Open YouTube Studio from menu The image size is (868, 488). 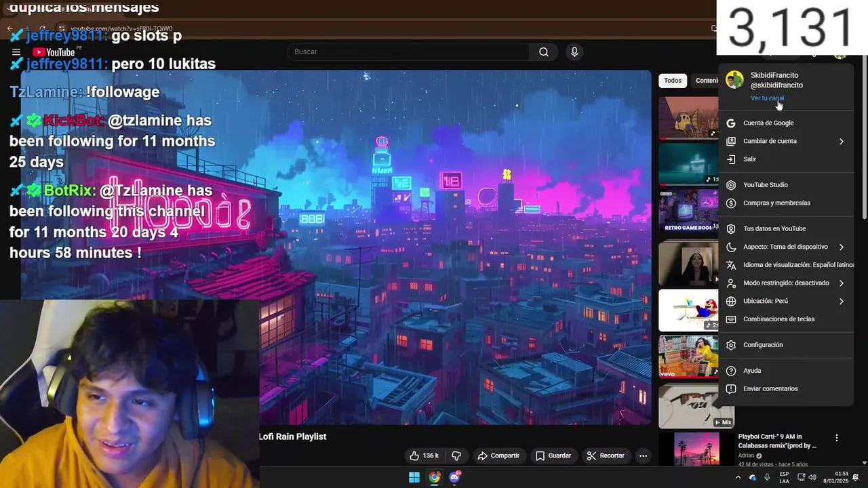pyautogui.click(x=787, y=185)
